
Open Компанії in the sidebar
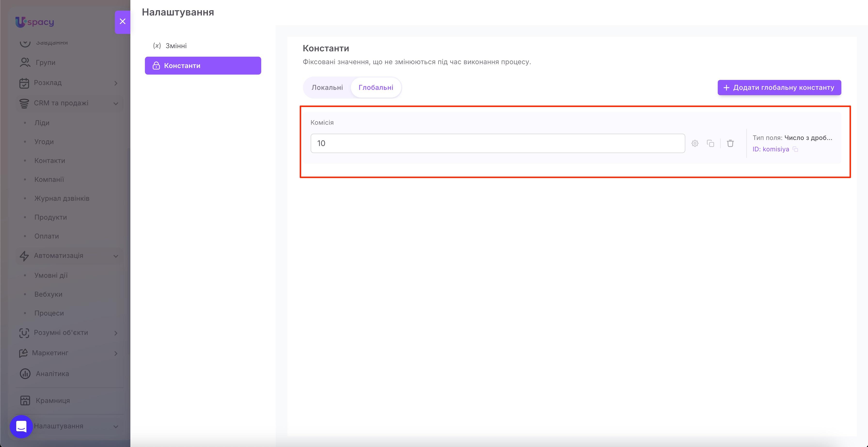click(49, 179)
